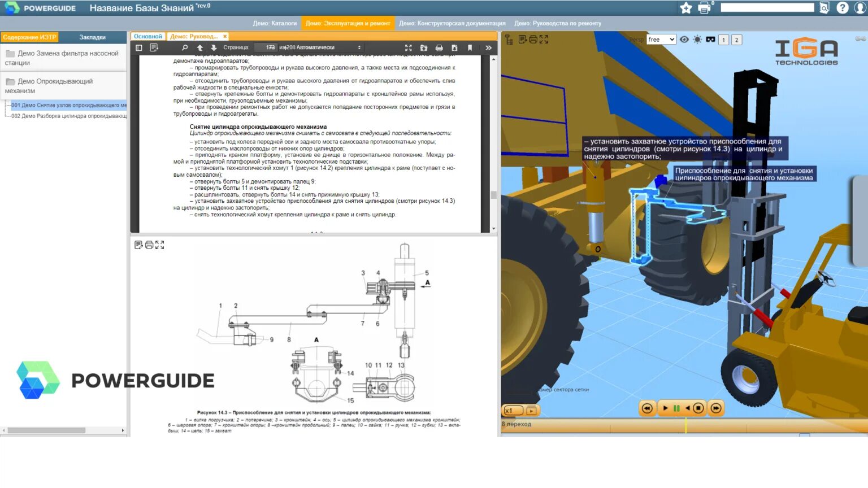Stop the animation
868x488 pixels.
click(698, 408)
